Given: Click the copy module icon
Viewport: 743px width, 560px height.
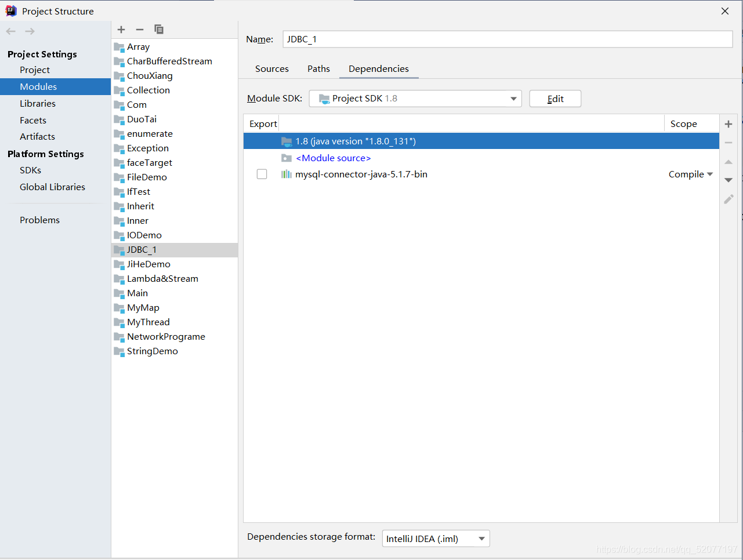Looking at the screenshot, I should pos(159,30).
